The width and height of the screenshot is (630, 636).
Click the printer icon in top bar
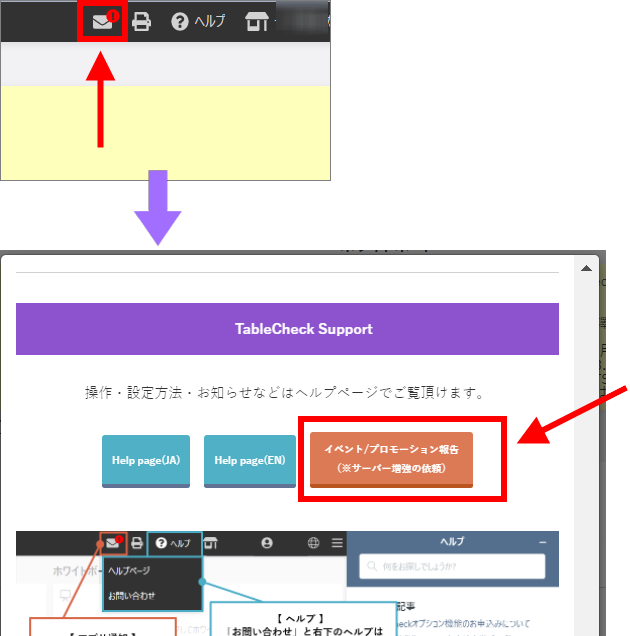pos(142,21)
